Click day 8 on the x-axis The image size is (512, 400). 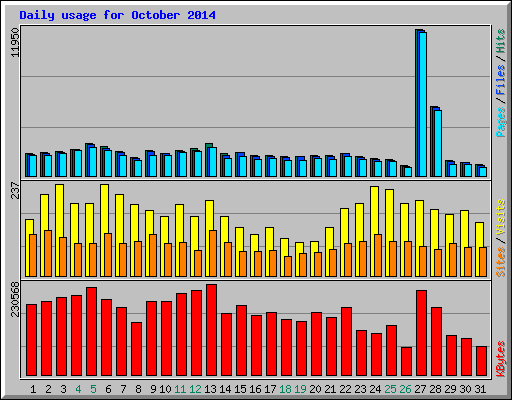point(138,389)
